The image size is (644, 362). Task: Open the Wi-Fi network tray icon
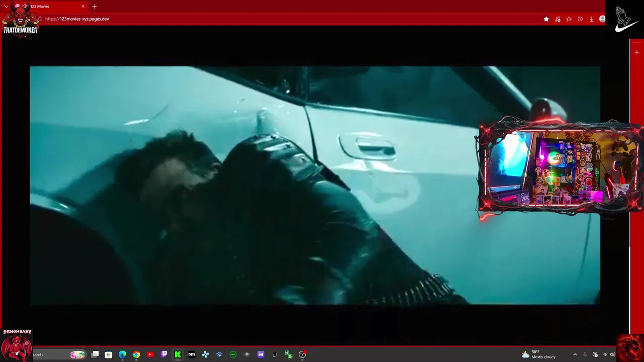pos(605,354)
